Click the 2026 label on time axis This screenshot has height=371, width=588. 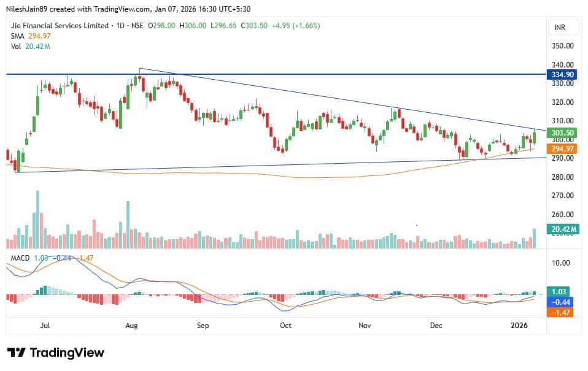click(519, 325)
